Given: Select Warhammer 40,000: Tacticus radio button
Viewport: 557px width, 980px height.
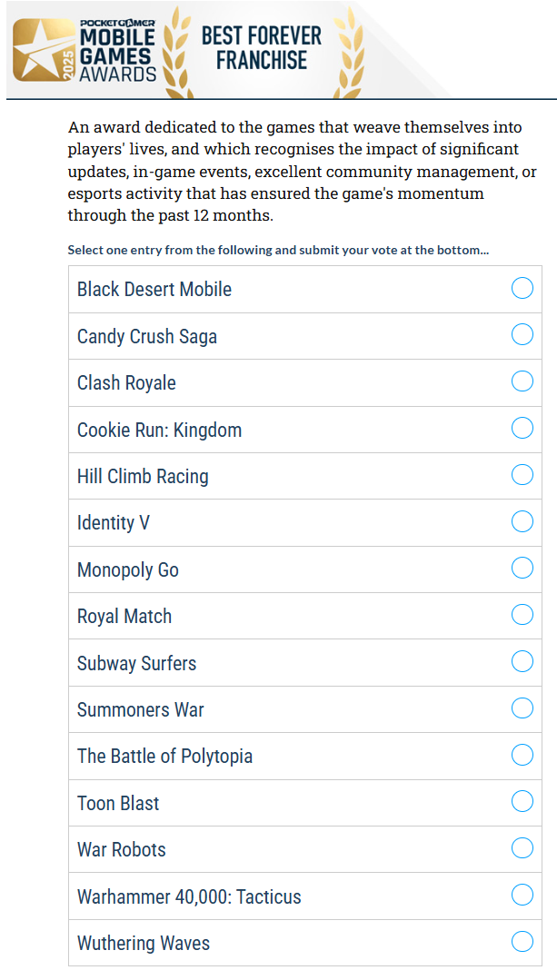Looking at the screenshot, I should point(522,896).
